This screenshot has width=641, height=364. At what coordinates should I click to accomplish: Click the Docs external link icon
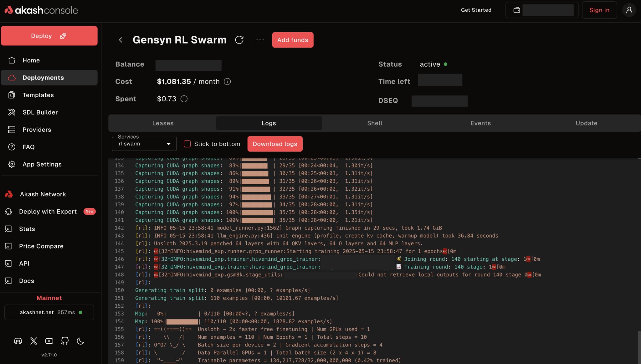[8, 281]
